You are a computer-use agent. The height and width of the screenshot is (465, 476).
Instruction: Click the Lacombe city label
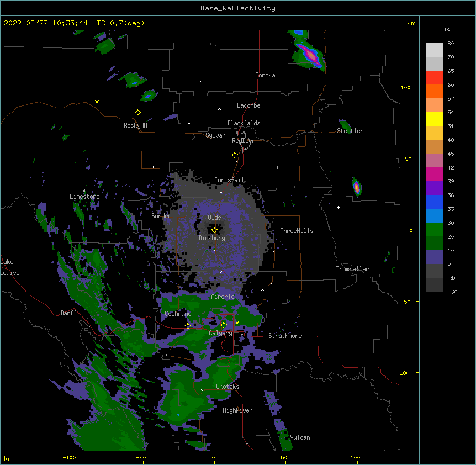click(248, 105)
